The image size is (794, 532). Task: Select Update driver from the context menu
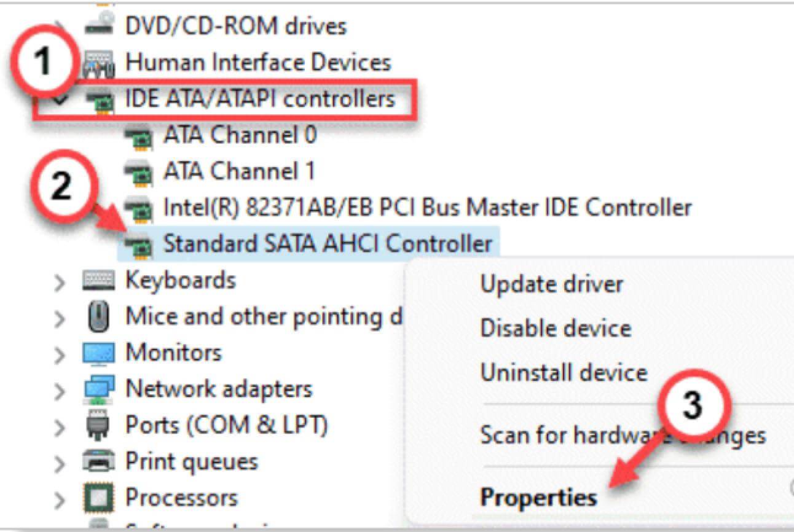[551, 283]
